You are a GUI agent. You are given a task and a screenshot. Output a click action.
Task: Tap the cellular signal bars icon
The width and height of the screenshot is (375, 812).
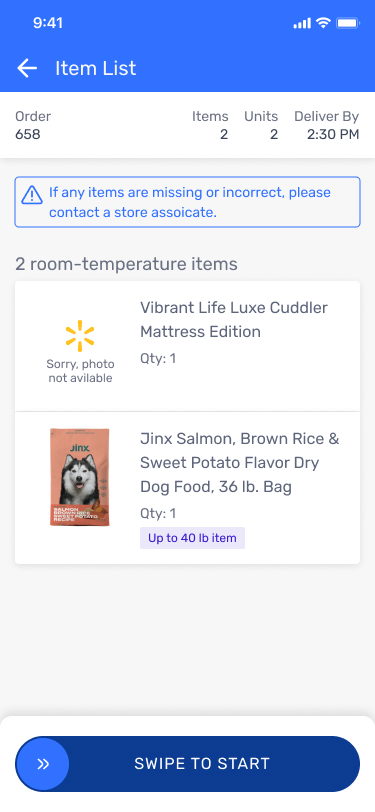pyautogui.click(x=302, y=23)
